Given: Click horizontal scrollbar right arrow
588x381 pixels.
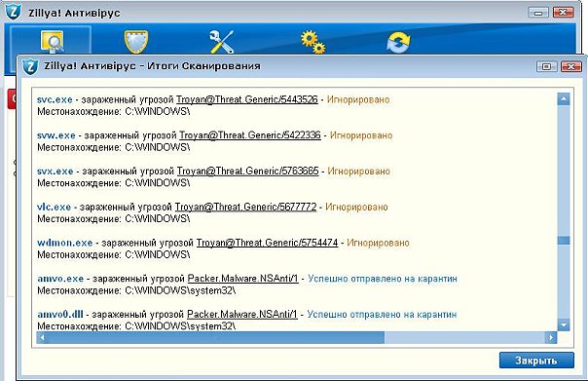Looking at the screenshot, I should point(550,337).
